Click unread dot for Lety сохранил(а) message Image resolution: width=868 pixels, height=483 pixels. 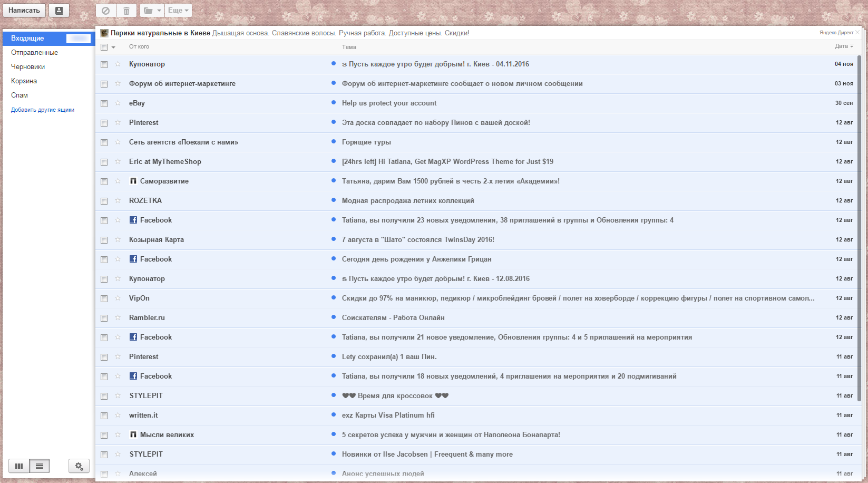(x=334, y=356)
